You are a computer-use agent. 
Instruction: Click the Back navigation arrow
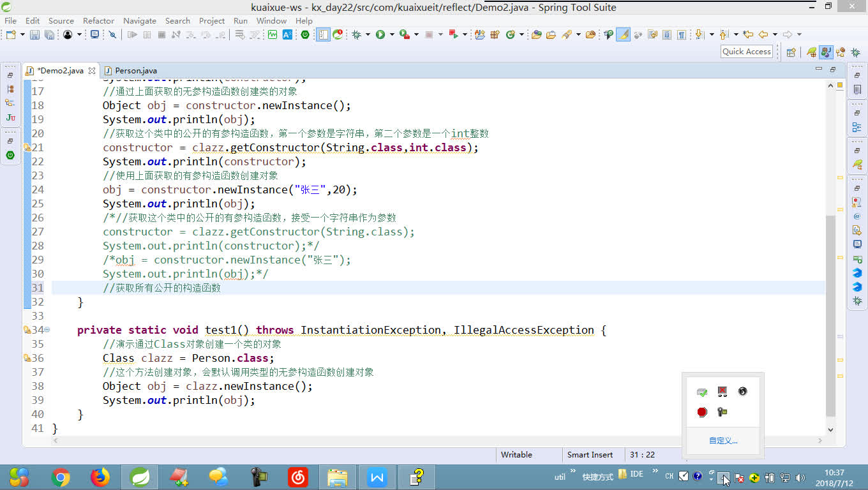coord(763,34)
